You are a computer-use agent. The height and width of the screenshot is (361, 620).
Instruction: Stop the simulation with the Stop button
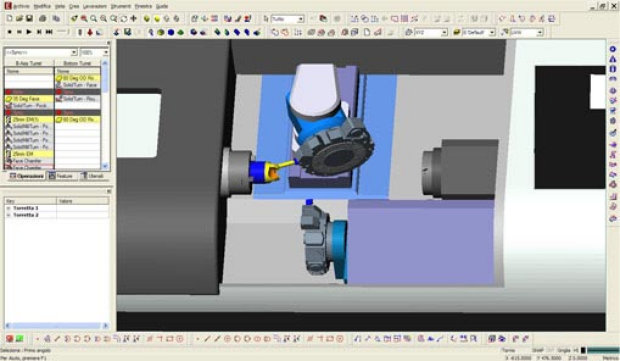click(x=19, y=32)
